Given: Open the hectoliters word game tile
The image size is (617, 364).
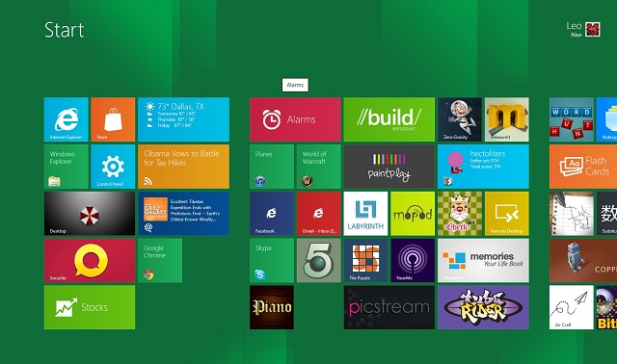Looking at the screenshot, I should (484, 167).
